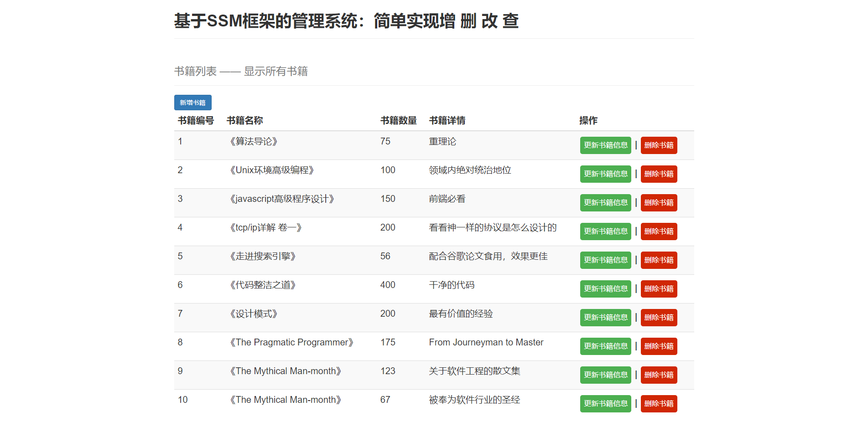Image resolution: width=868 pixels, height=427 pixels.
Task: Delete book number 10 with quantity 67
Action: click(x=658, y=404)
